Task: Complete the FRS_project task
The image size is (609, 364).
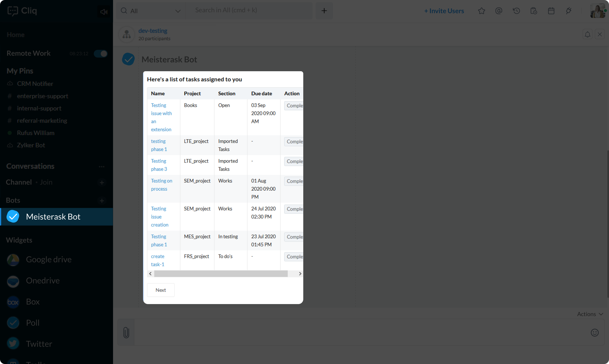Action: pyautogui.click(x=294, y=257)
